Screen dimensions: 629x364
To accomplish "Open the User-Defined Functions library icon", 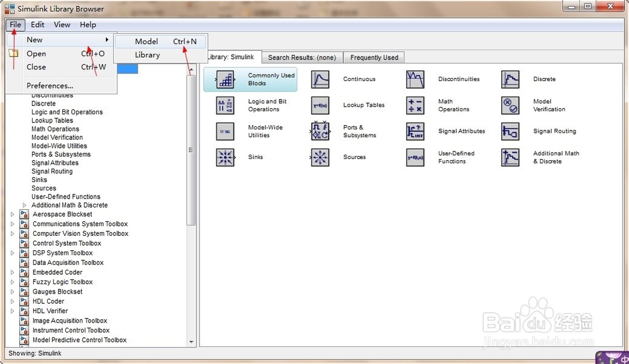I will [x=415, y=158].
